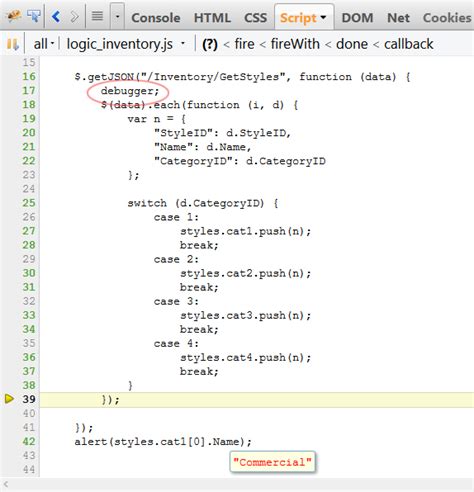Viewport: 474px width, 492px height.
Task: Toggle breakpoint on line number 42
Action: click(29, 441)
